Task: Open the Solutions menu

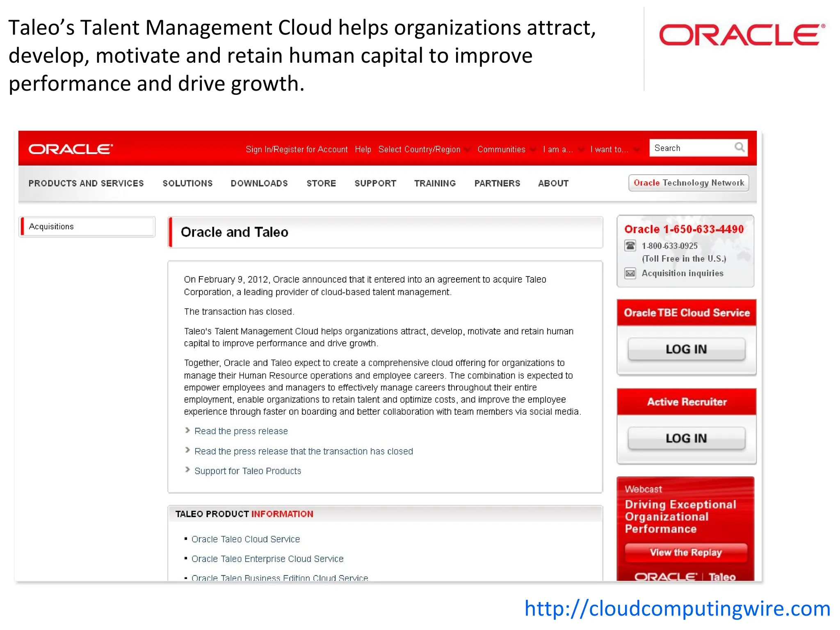Action: tap(187, 183)
